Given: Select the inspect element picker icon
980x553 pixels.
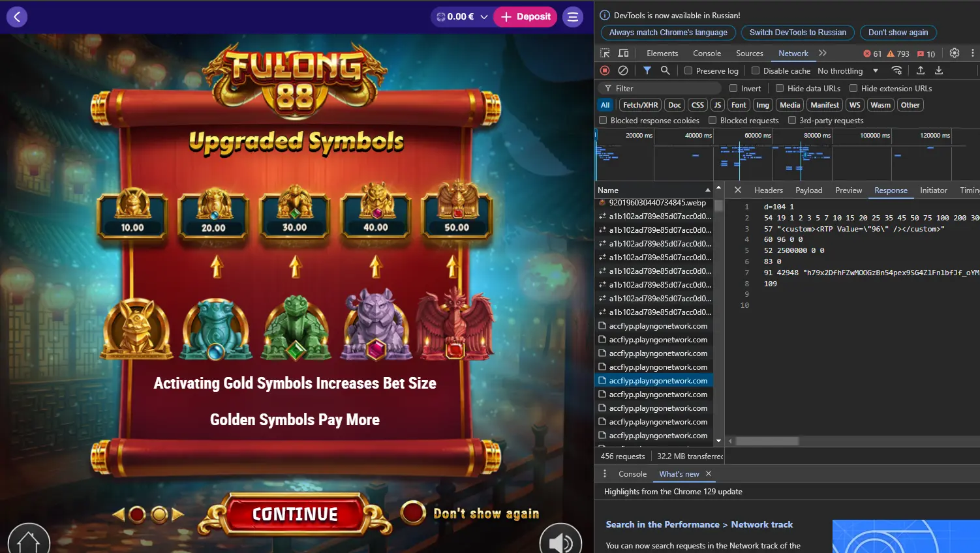Looking at the screenshot, I should coord(605,53).
